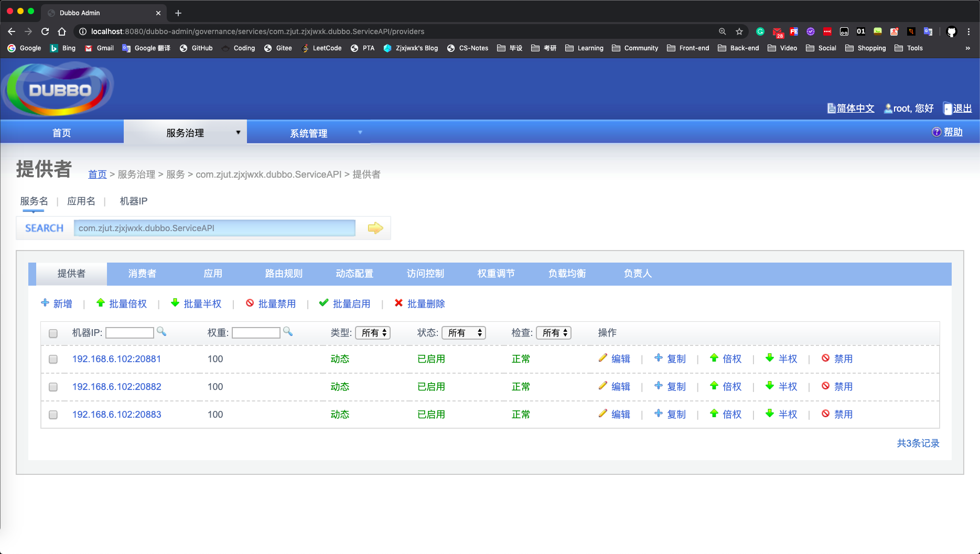Click the copy plus icon for 192.168.6.102:20882
This screenshot has width=980, height=554.
659,386
